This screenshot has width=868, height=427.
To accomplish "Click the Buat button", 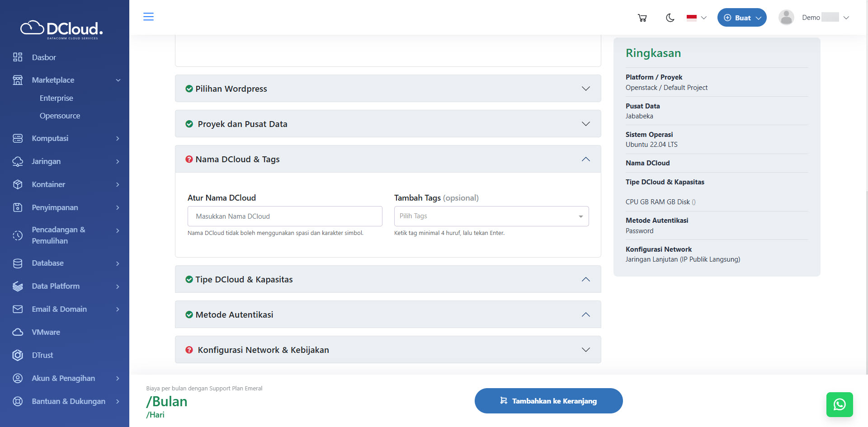I will click(741, 18).
